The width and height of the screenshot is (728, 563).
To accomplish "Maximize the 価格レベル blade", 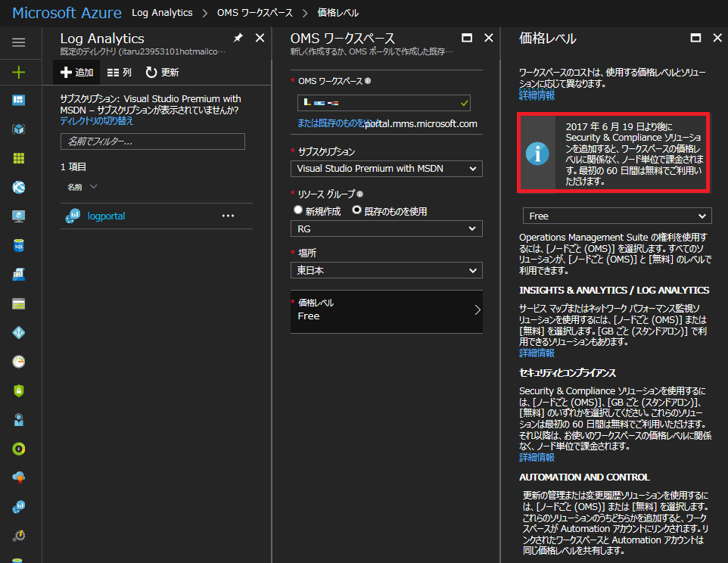I will [x=695, y=38].
